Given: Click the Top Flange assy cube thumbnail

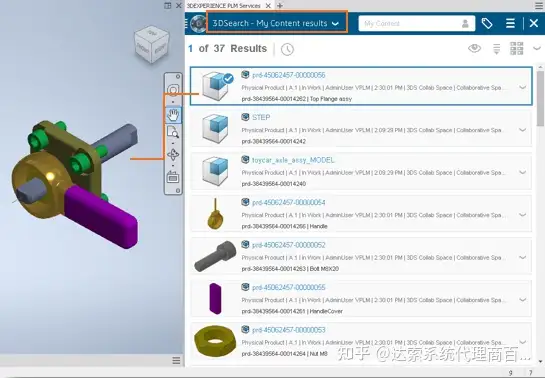Looking at the screenshot, I should pos(215,87).
